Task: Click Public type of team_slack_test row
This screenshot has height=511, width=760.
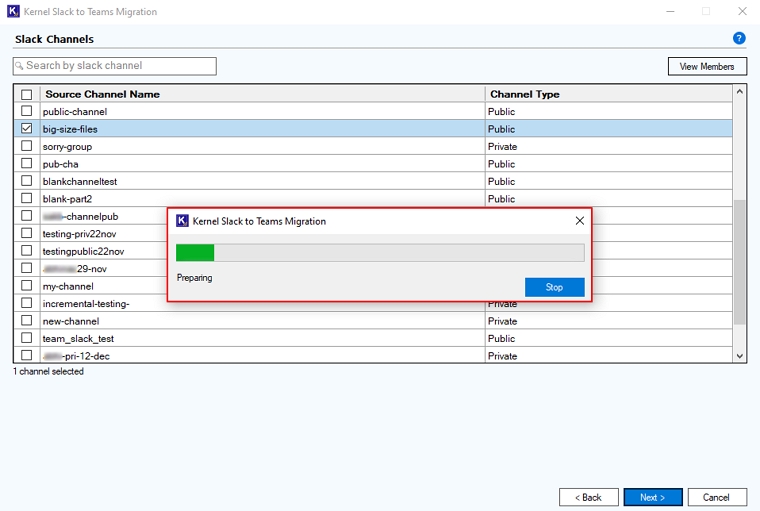Action: (501, 338)
